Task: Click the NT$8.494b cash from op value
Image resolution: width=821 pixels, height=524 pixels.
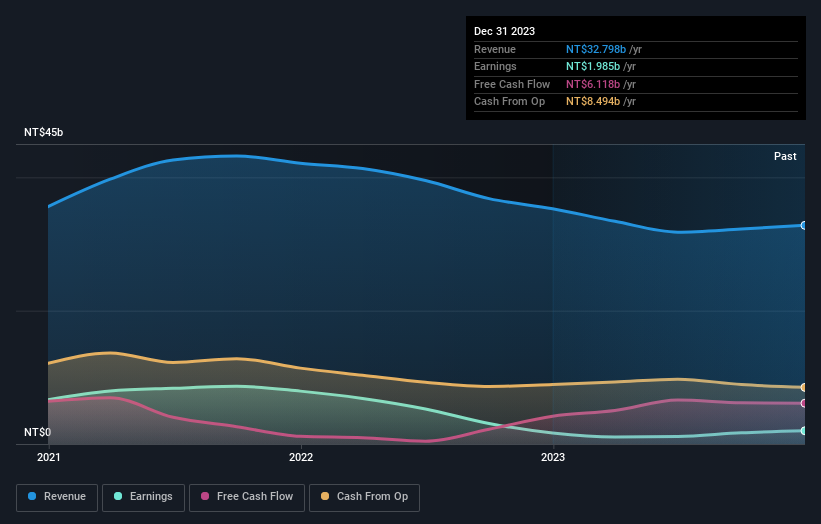Action: [593, 102]
